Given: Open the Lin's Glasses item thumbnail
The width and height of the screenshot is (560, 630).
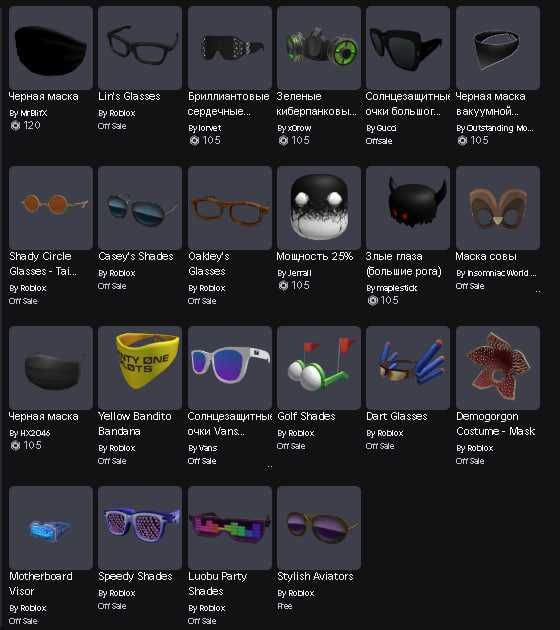Looking at the screenshot, I should point(140,47).
